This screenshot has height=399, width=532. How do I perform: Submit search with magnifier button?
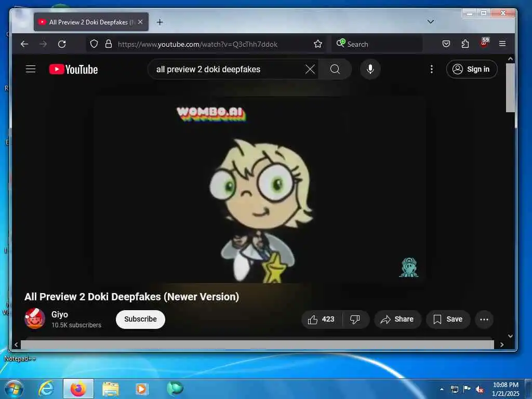(x=335, y=69)
